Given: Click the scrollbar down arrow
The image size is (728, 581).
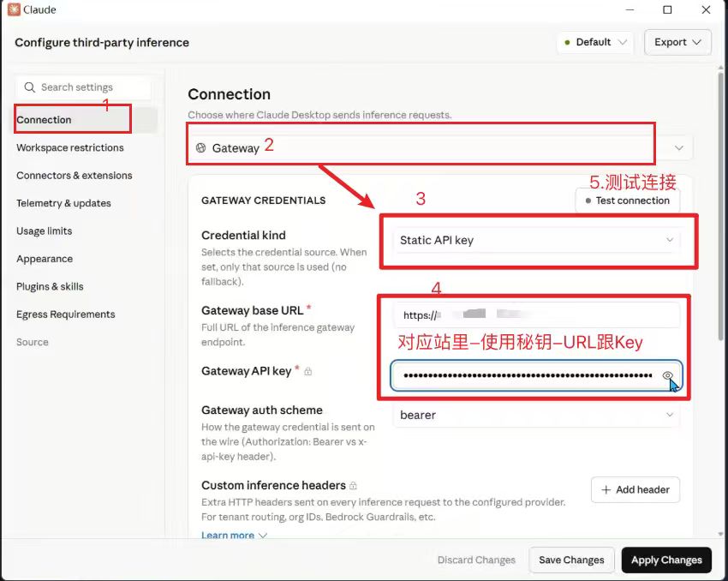Looking at the screenshot, I should click(x=720, y=534).
